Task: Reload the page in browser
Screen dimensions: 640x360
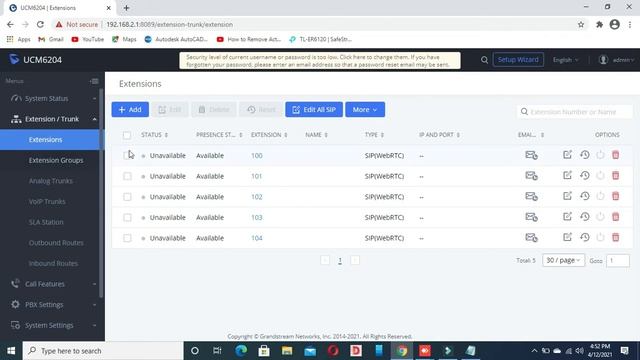Action: (40, 24)
